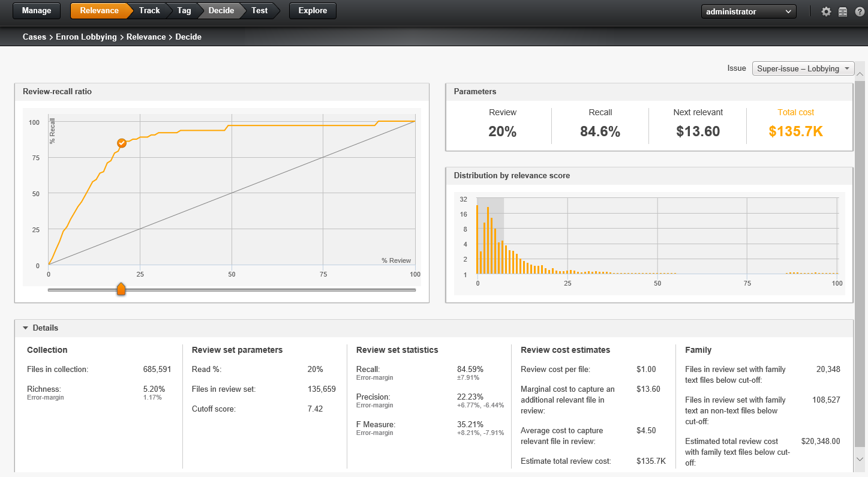Switch to the Track workflow stage
The image size is (868, 477).
149,10
